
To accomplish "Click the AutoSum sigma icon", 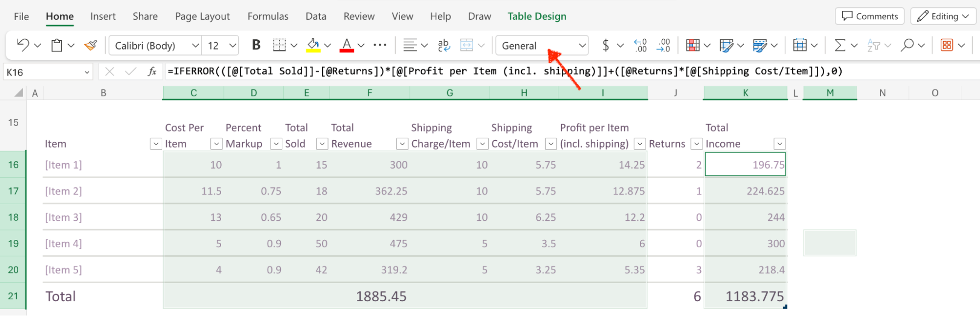I will point(840,45).
